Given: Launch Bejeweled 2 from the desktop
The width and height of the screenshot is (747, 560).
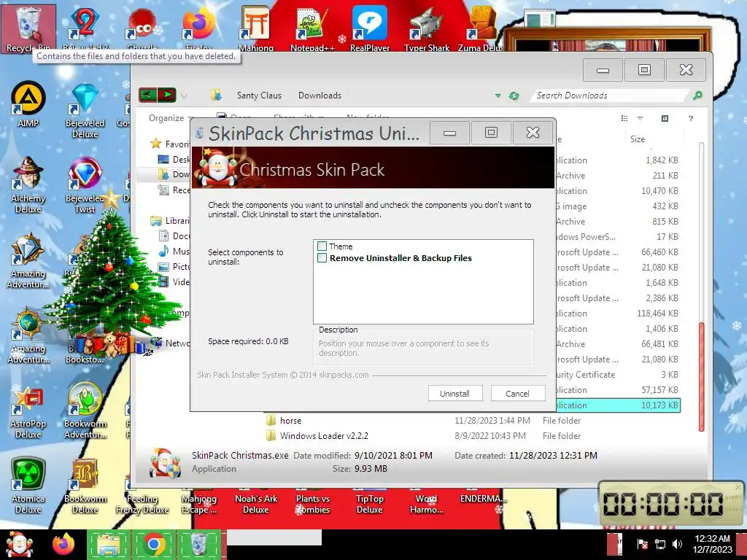Looking at the screenshot, I should click(85, 28).
